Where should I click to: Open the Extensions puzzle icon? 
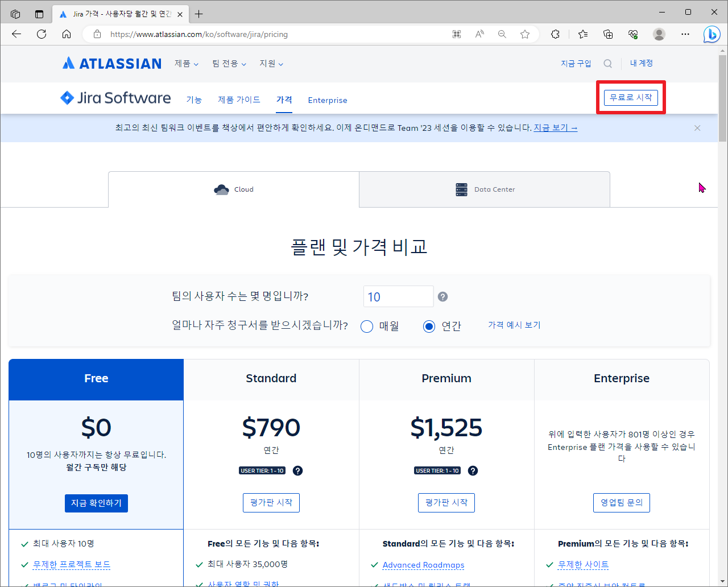click(556, 34)
